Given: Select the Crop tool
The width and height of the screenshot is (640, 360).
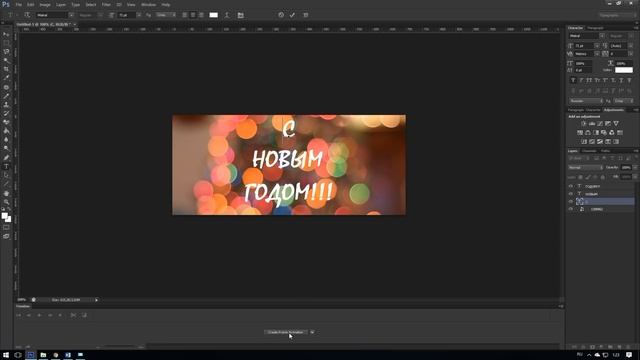Looking at the screenshot, I should pyautogui.click(x=6, y=69).
